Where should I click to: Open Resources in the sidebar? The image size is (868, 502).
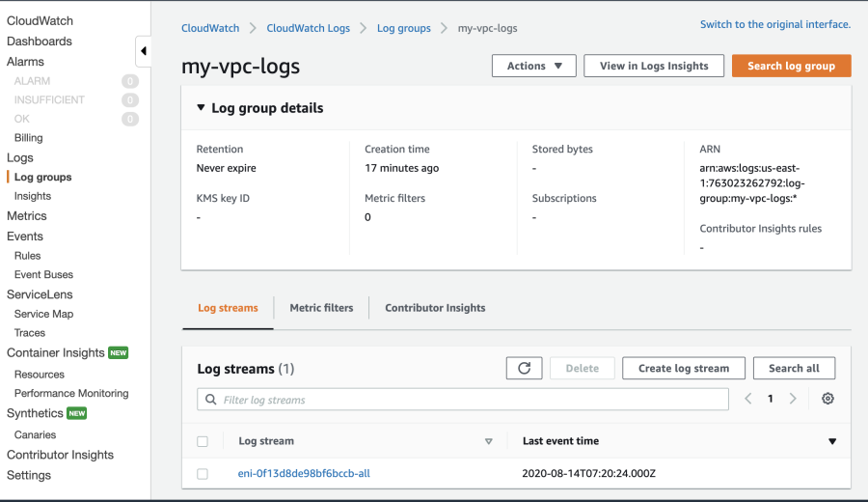(40, 375)
